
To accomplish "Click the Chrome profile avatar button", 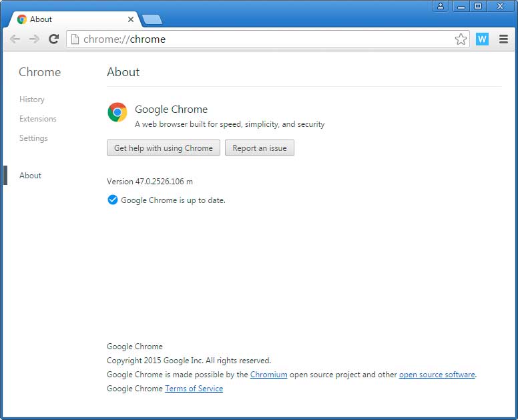I will coord(441,6).
